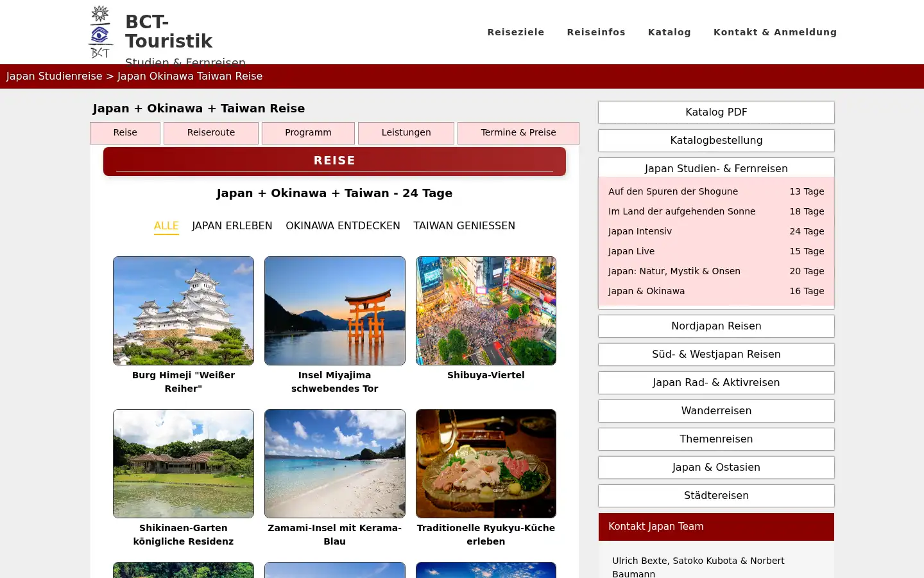Expand the Städtereisen section
This screenshot has width=924, height=578.
[x=716, y=496]
